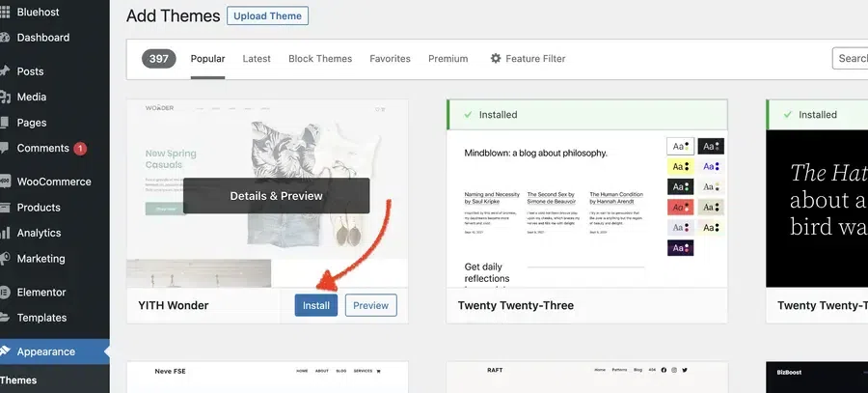Click the Appearance paintbrush icon
Viewport: 868px width, 393px height.
click(5, 351)
